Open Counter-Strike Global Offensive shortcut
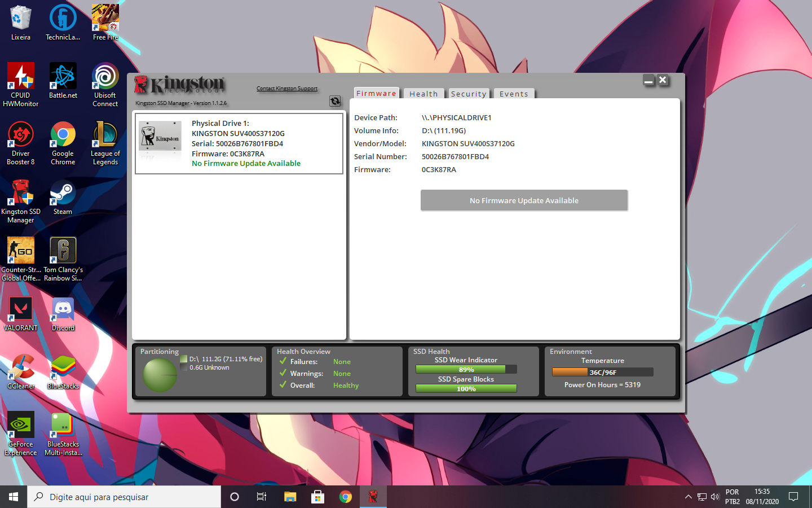This screenshot has width=812, height=508. click(x=21, y=259)
